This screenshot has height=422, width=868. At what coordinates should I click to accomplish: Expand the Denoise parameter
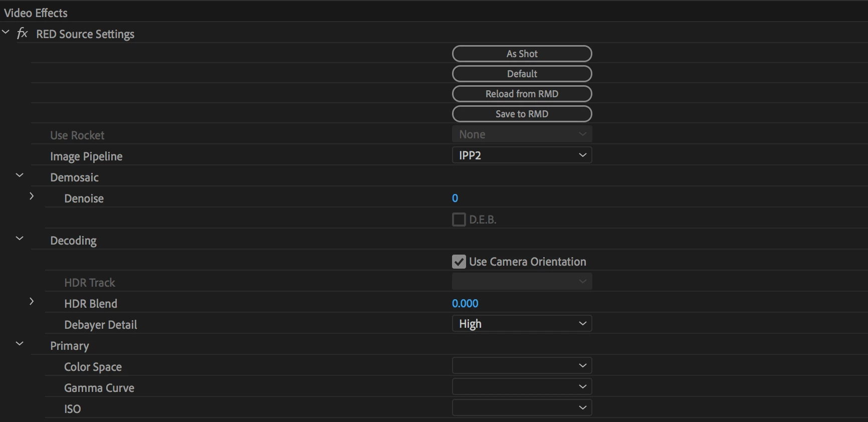32,196
